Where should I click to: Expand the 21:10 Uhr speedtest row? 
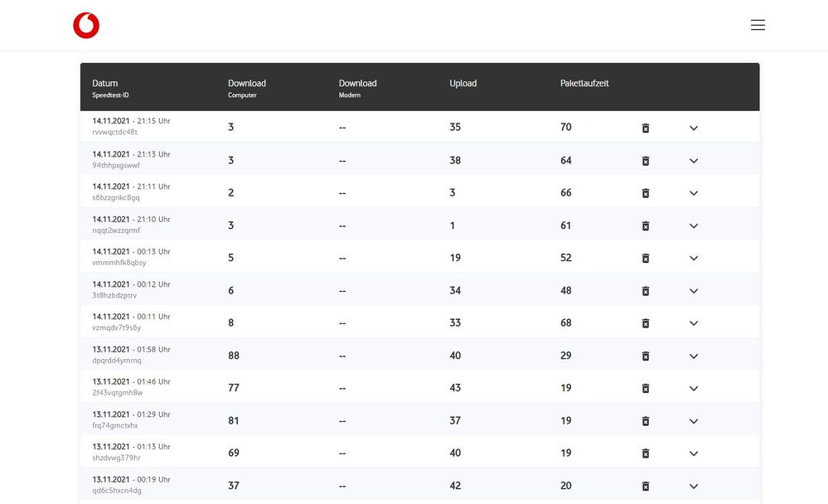tap(694, 225)
